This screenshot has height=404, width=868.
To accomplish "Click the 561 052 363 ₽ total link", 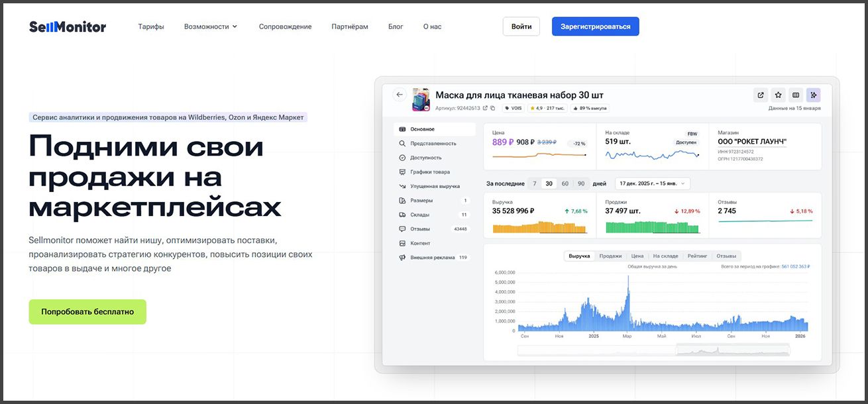I will pos(796,266).
